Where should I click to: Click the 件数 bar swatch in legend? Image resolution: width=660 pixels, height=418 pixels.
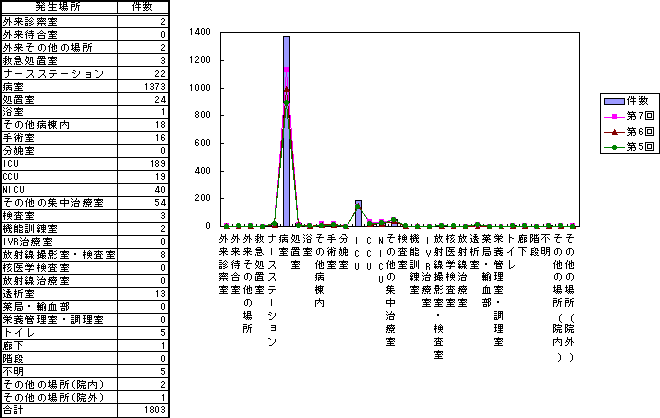click(x=612, y=102)
